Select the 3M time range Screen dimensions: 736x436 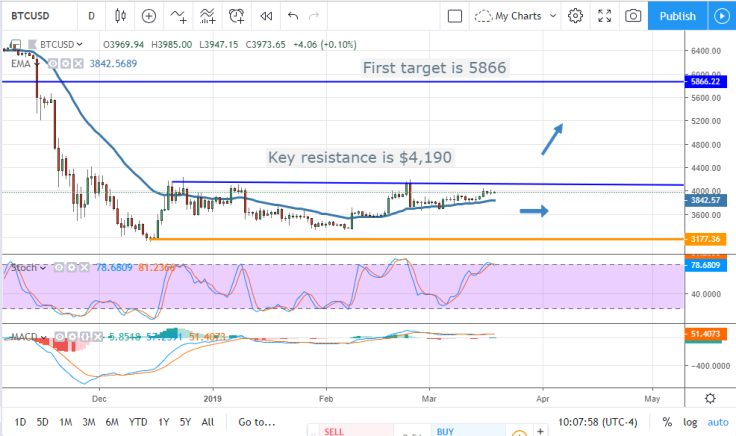click(89, 422)
